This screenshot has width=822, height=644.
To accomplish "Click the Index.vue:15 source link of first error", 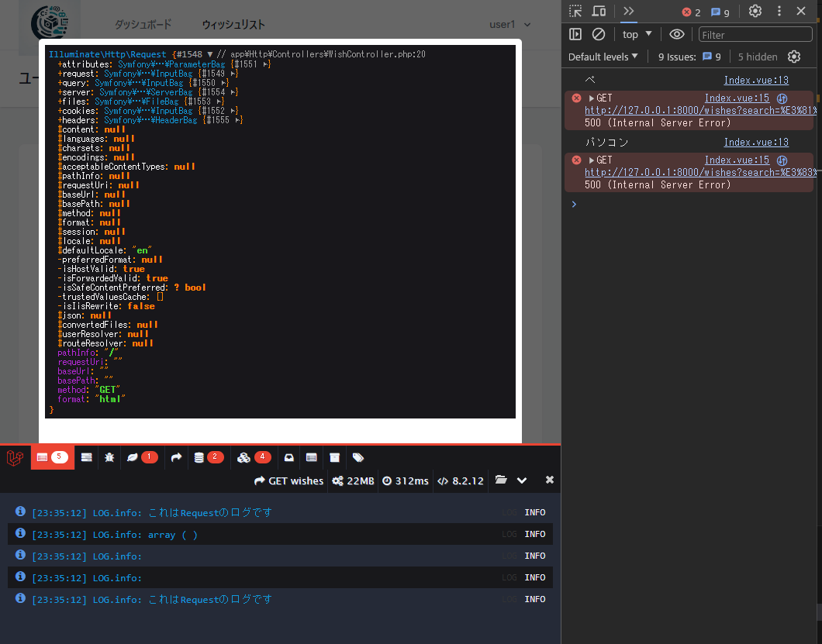I will (737, 98).
